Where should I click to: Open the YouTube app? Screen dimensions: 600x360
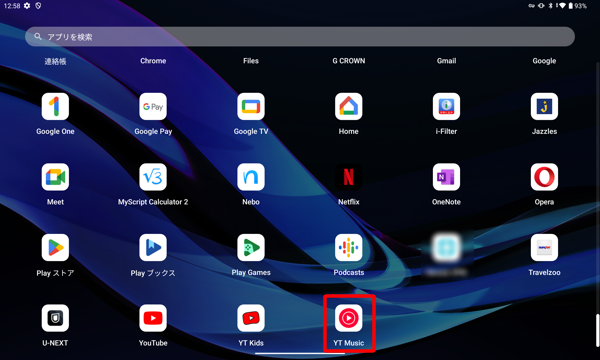(x=153, y=318)
